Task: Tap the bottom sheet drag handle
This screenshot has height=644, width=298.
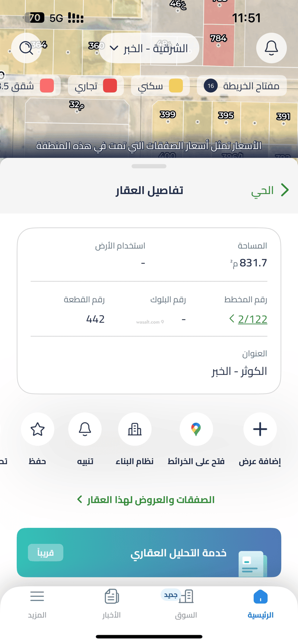Action: pos(149,166)
